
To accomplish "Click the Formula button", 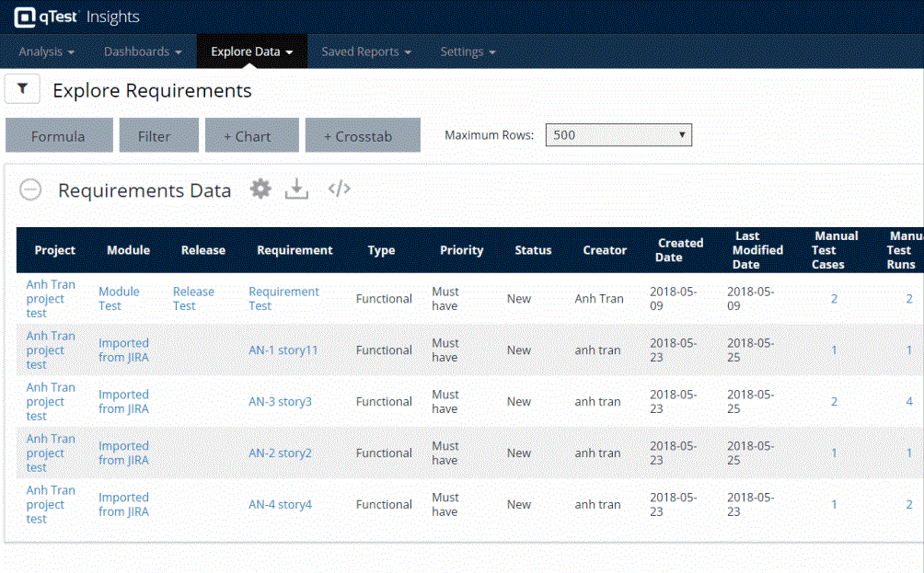I will pos(59,134).
